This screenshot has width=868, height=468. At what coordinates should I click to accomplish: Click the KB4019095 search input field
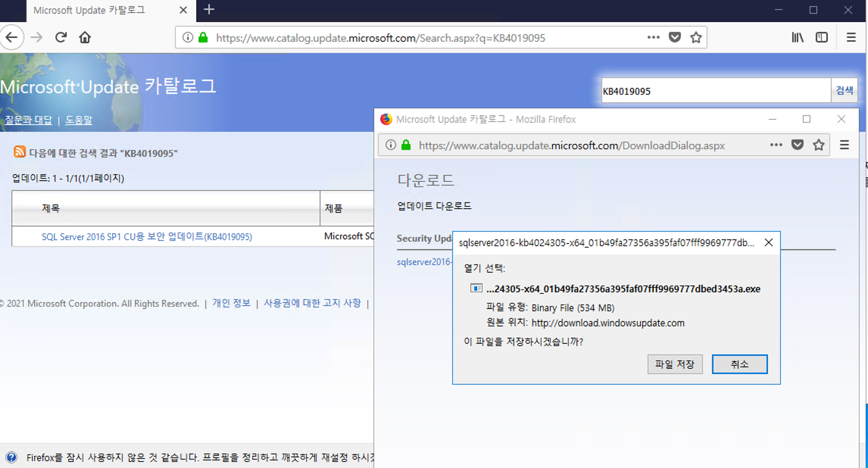[716, 90]
